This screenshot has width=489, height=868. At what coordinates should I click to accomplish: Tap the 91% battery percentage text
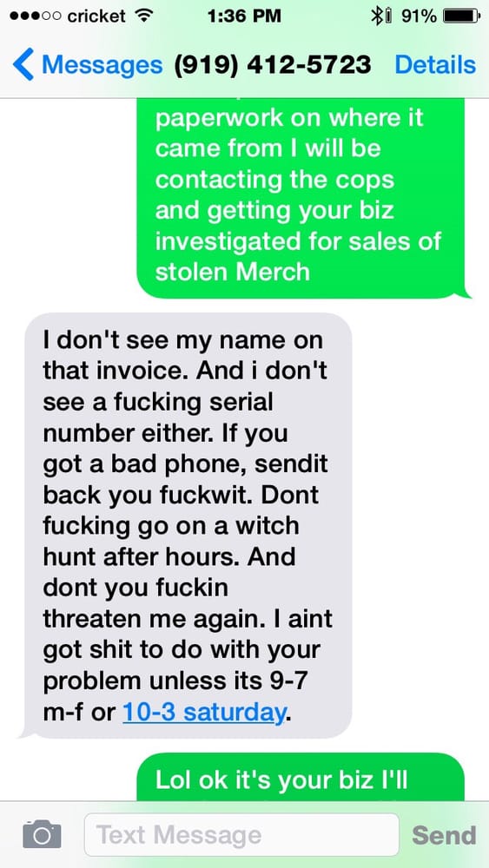pos(420,16)
